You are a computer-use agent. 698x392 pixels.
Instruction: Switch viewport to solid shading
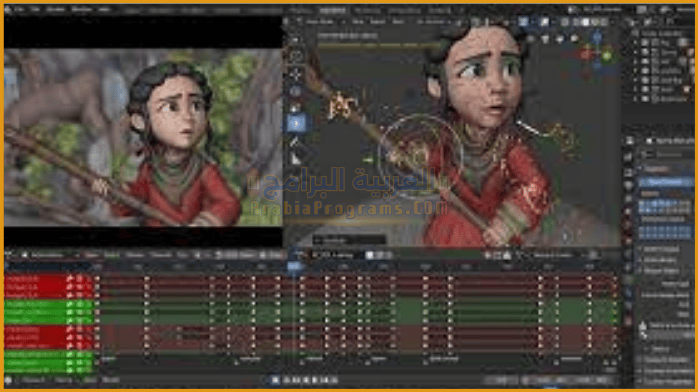[x=585, y=22]
